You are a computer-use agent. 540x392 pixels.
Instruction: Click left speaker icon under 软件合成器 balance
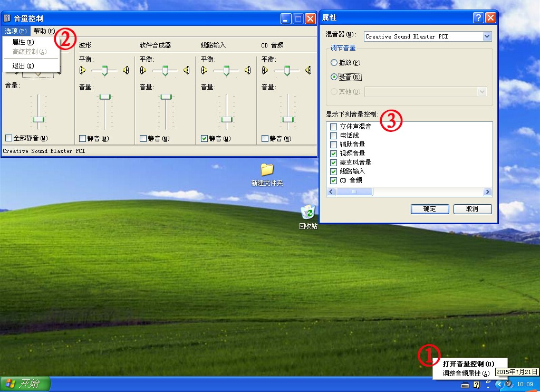coord(143,70)
